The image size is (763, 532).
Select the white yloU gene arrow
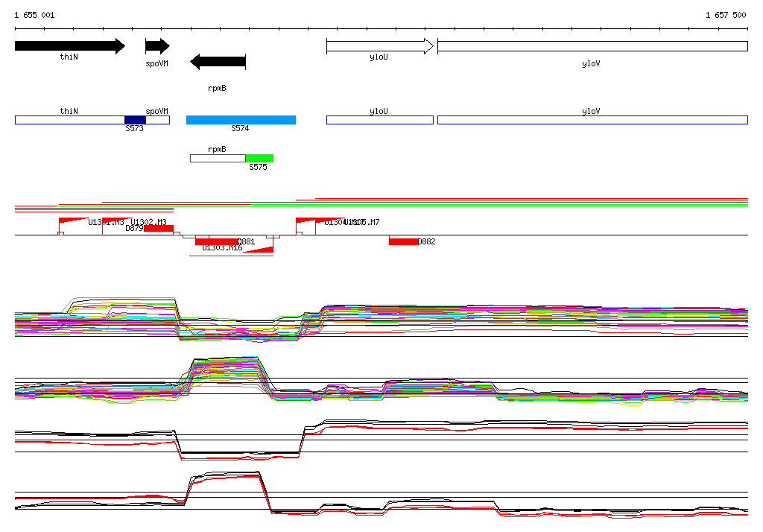380,46
